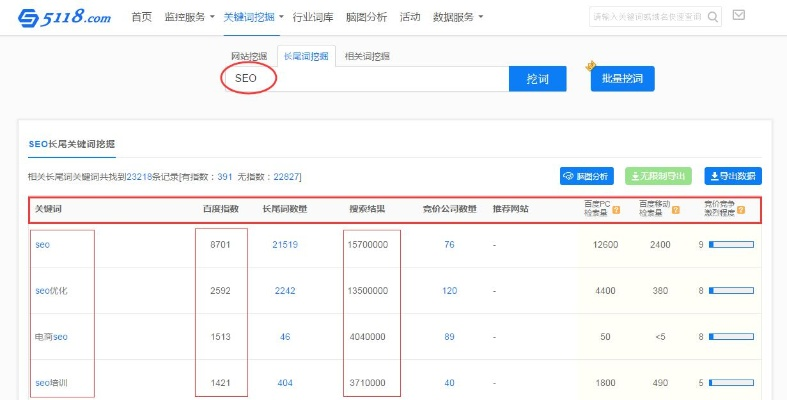Click the 百度指数 column header
Viewport: 787px width, 400px height.
[x=221, y=209]
